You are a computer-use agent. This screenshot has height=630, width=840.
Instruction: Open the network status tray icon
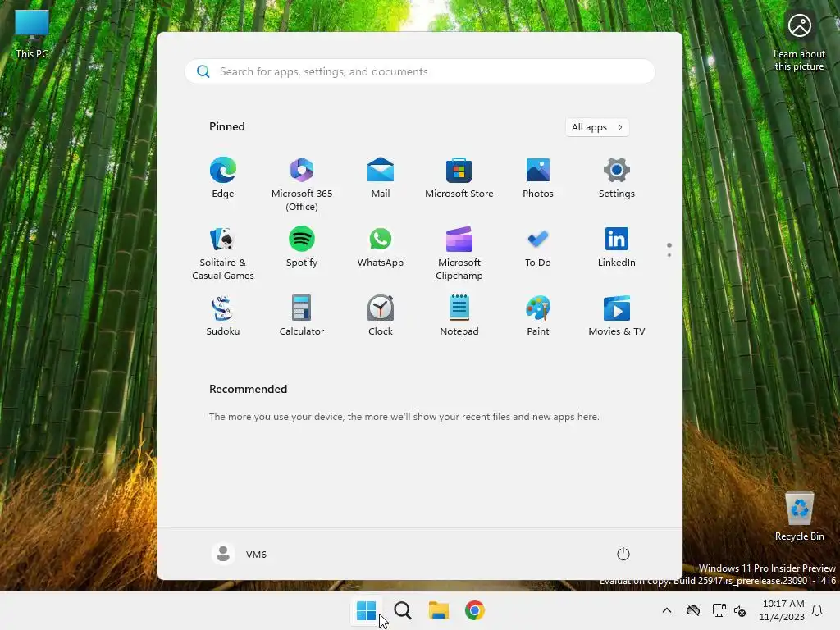point(719,610)
